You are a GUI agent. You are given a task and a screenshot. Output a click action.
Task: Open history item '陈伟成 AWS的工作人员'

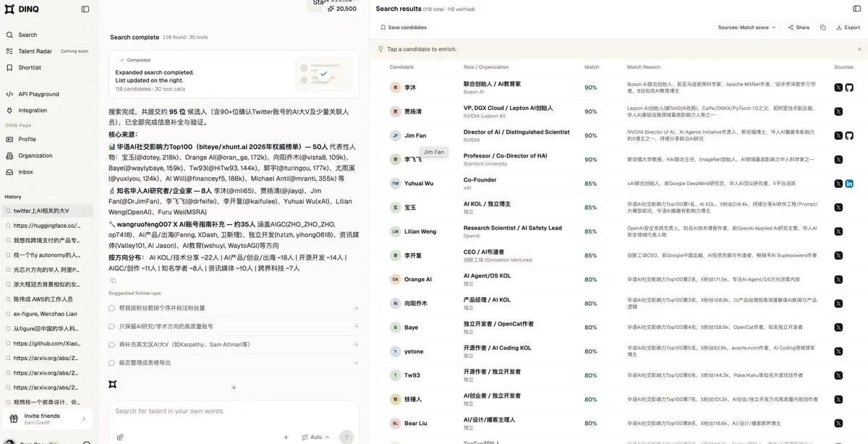(x=47, y=299)
